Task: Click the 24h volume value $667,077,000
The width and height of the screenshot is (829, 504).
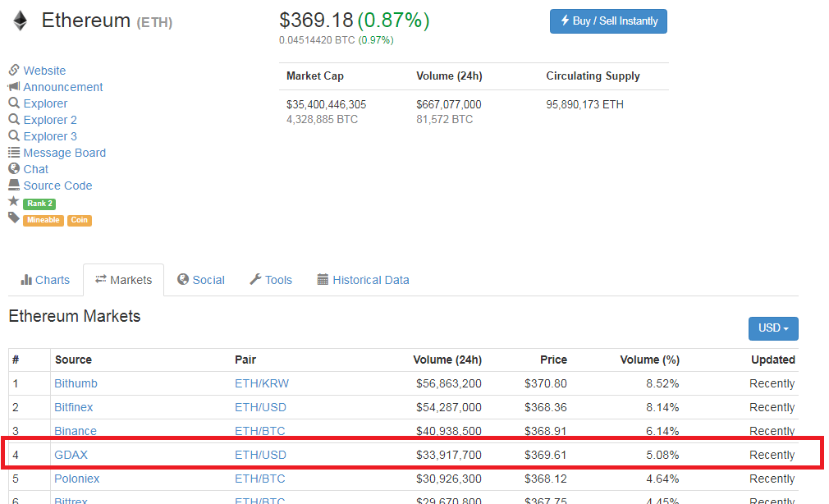Action: tap(449, 105)
